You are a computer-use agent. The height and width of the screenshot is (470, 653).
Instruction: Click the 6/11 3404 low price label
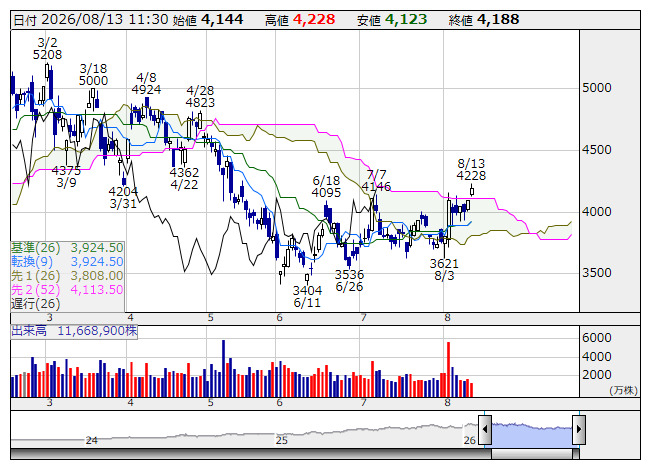coord(307,296)
